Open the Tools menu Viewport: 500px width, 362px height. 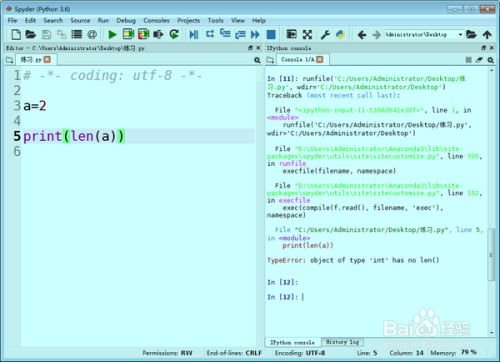(x=215, y=20)
